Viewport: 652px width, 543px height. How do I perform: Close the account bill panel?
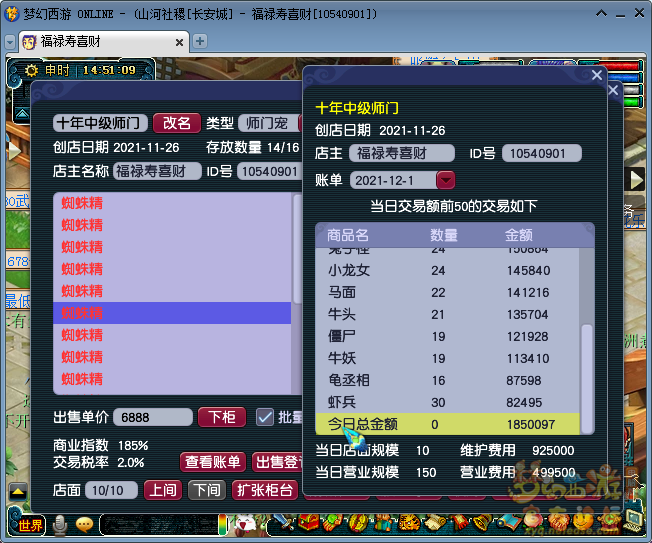click(x=597, y=75)
